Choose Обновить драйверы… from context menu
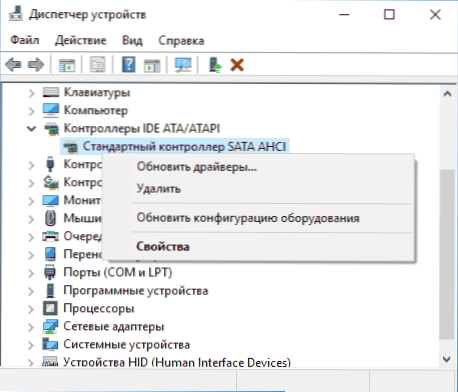Image resolution: width=458 pixels, height=392 pixels. coord(197,166)
